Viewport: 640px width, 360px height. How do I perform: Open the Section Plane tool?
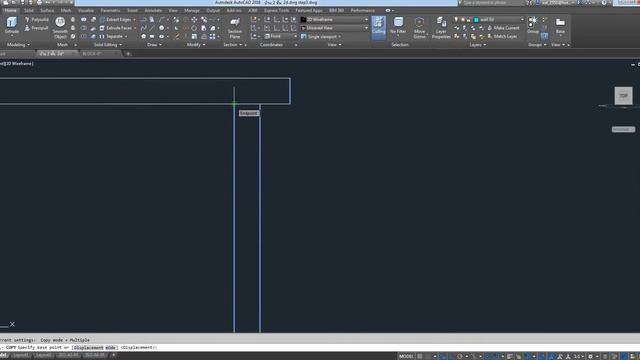point(235,28)
